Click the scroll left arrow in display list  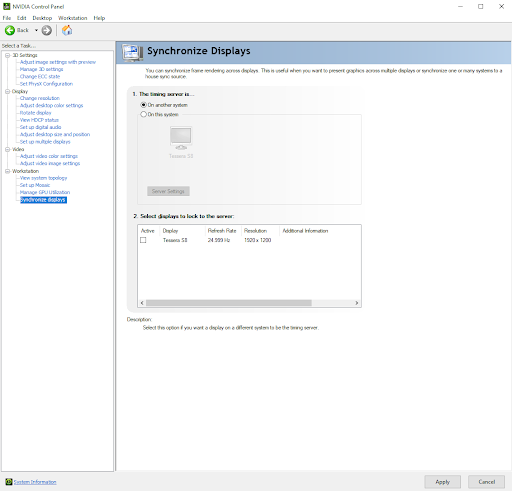(142, 303)
